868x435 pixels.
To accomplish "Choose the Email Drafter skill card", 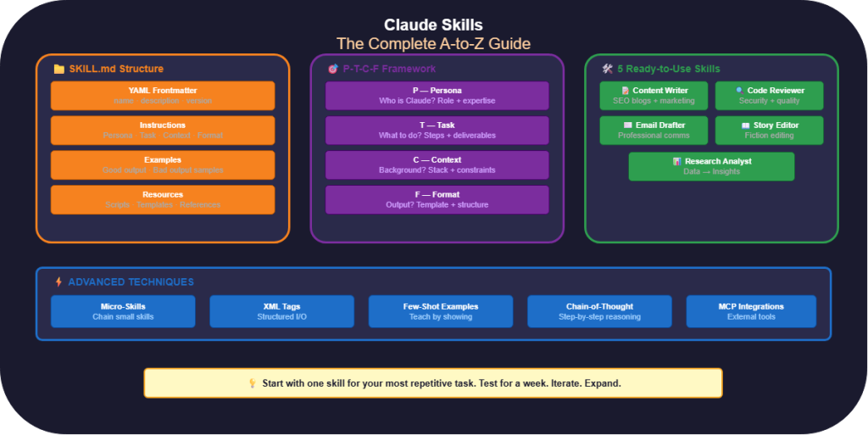I will [x=654, y=131].
